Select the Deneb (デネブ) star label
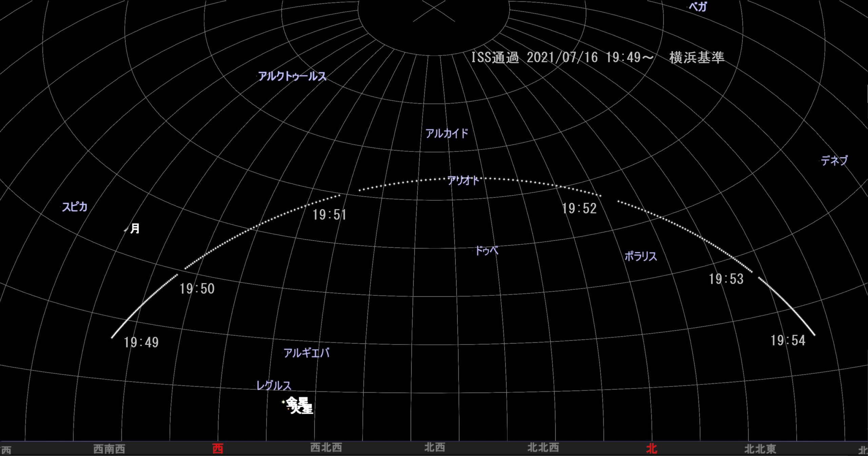 pos(834,160)
